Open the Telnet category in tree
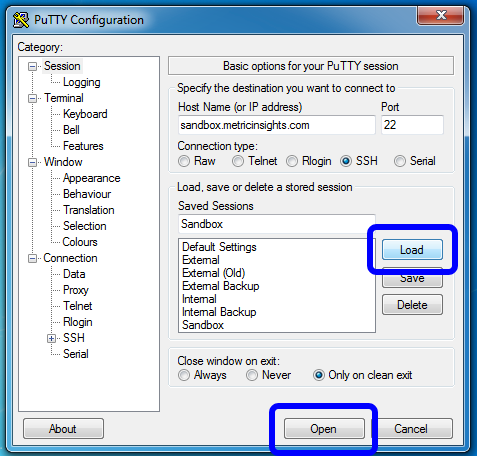Image resolution: width=477 pixels, height=456 pixels. click(x=78, y=306)
